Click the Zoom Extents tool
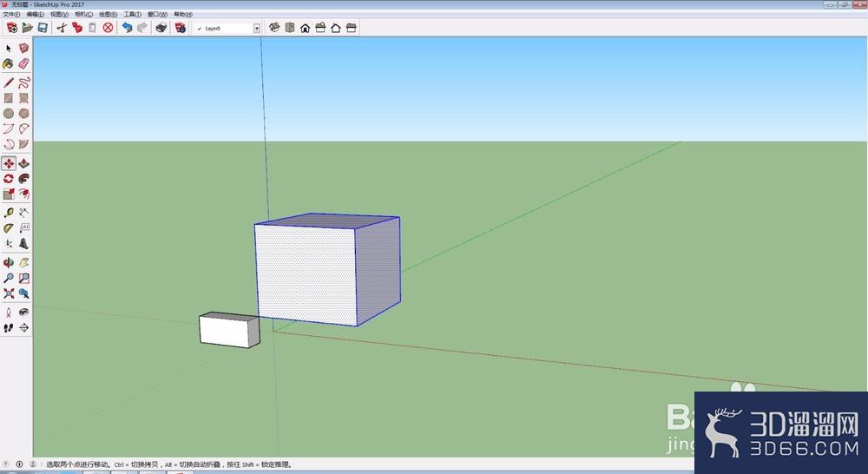The width and height of the screenshot is (868, 474). tap(9, 293)
